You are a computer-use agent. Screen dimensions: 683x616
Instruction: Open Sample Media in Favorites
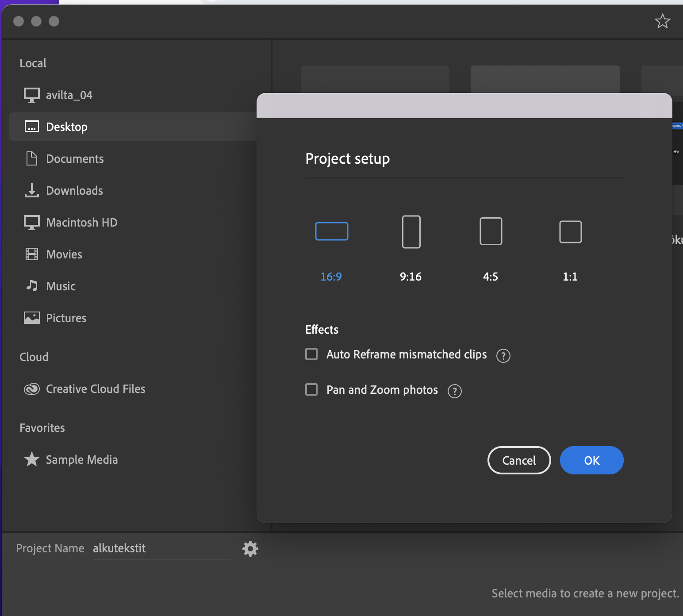point(82,460)
